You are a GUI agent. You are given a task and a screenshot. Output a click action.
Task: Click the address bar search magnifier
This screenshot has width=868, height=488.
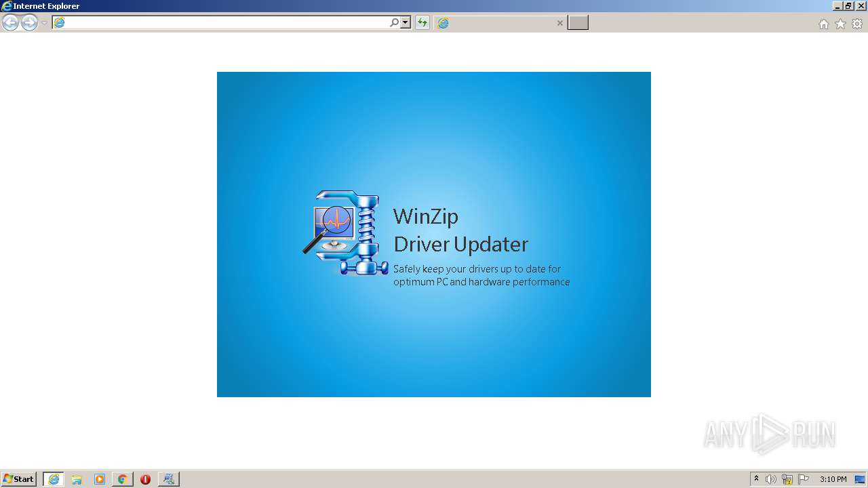[394, 23]
